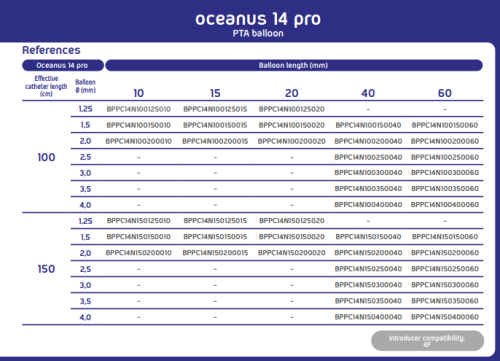
Task: Click reference BPPC14N100400060
Action: pyautogui.click(x=445, y=205)
